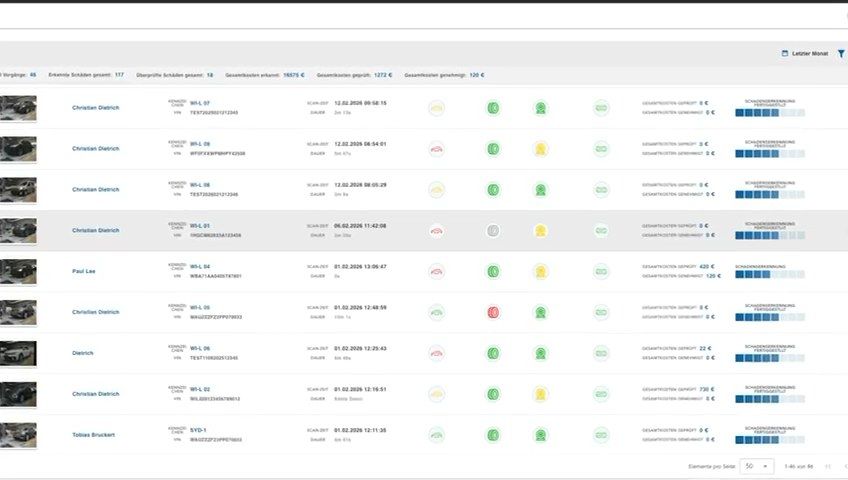The width and height of the screenshot is (848, 480).
Task: Open the Elemente pro Seite 50 dropdown
Action: pyautogui.click(x=757, y=466)
